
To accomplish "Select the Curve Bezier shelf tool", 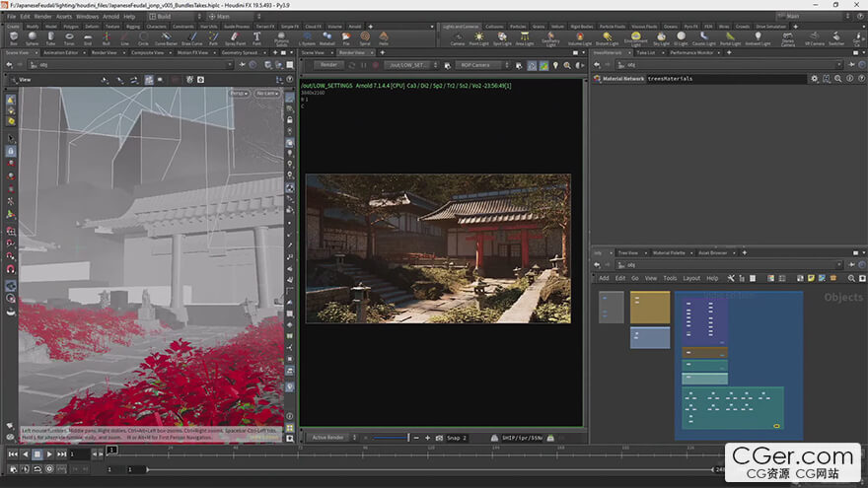I will (x=165, y=39).
